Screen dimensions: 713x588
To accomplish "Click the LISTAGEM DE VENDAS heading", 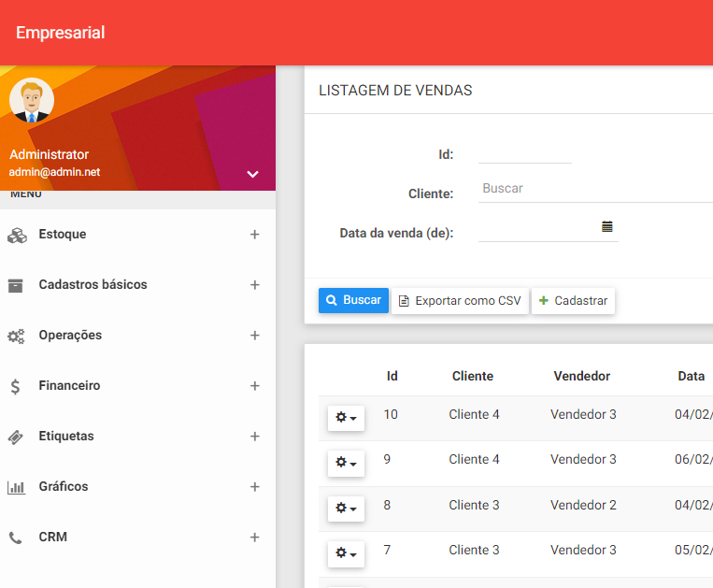I will 395,91.
